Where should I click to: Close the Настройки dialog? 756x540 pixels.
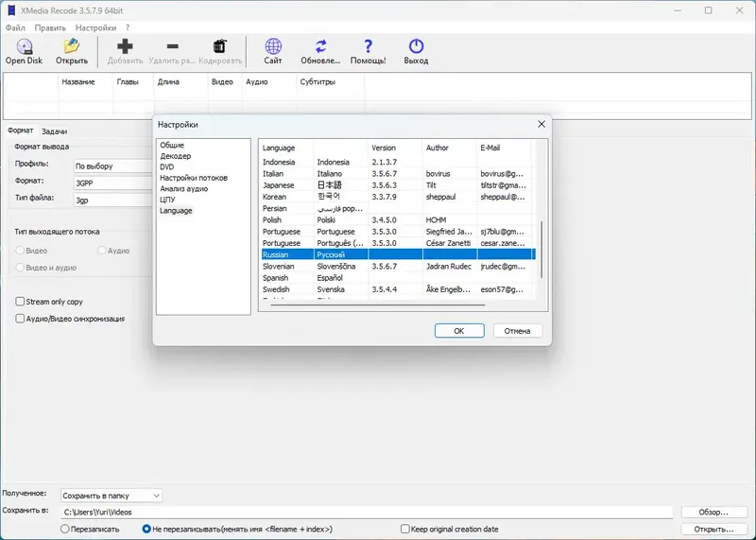click(x=541, y=124)
